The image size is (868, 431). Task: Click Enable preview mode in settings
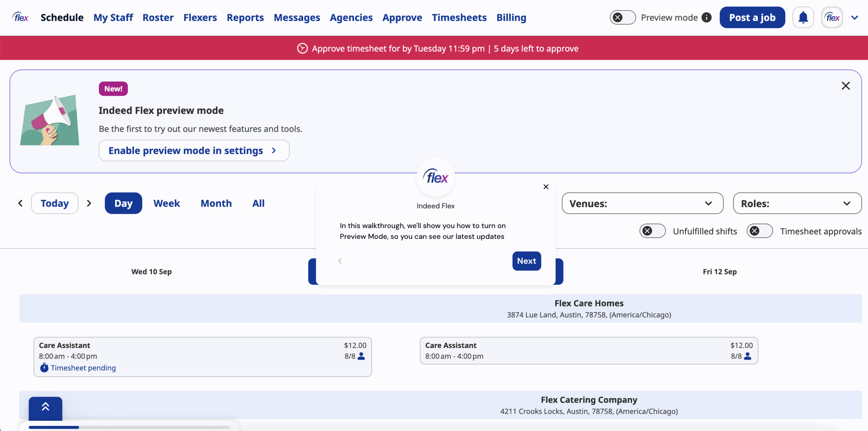[194, 150]
